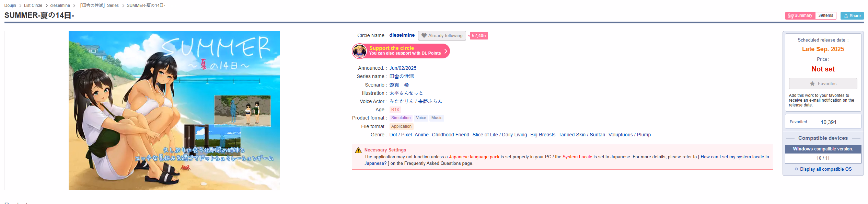868x204 pixels.
Task: Click the Share button
Action: coord(852,16)
